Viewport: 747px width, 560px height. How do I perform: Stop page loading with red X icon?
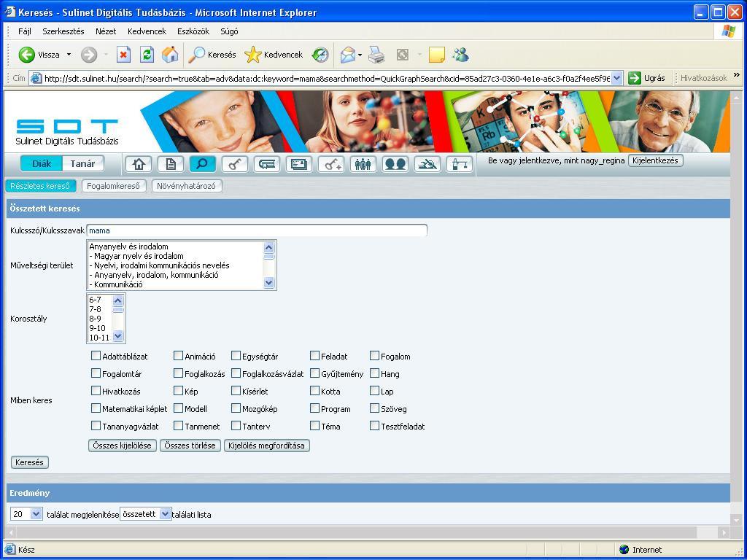pos(123,55)
